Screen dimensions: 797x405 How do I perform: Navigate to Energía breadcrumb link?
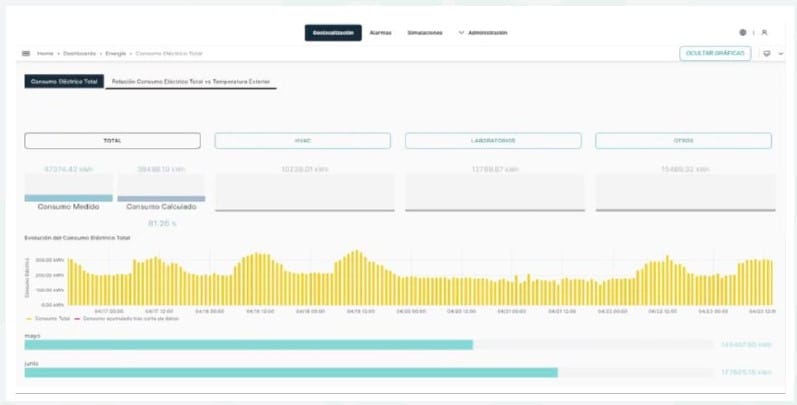click(115, 53)
